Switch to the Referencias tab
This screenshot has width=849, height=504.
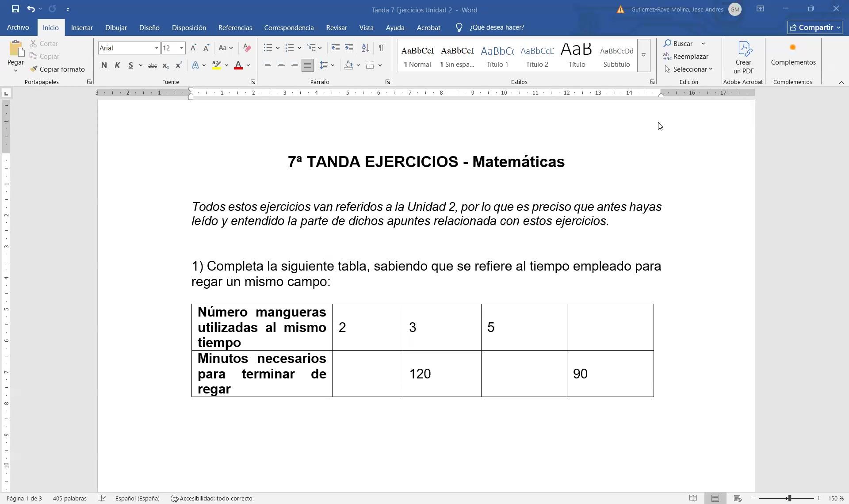[235, 27]
